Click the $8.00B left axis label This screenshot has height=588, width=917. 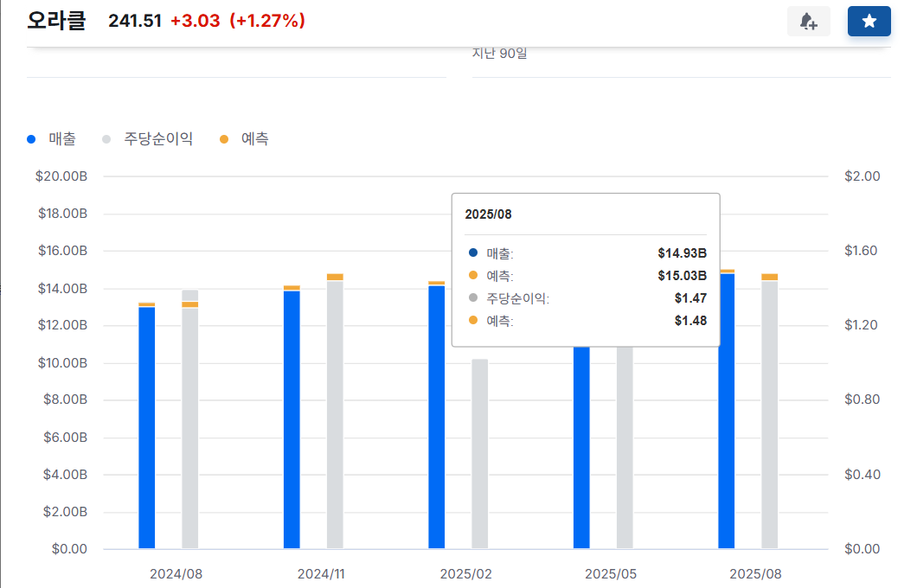65,399
